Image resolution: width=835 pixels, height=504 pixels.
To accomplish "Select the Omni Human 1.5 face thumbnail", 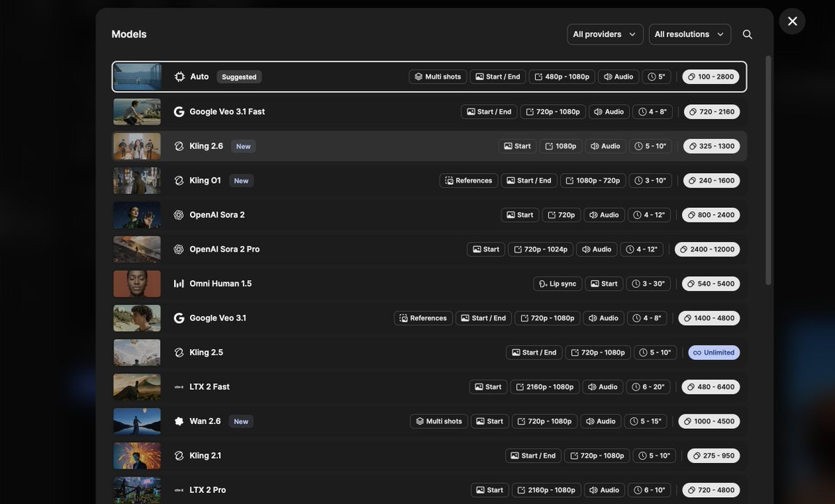I will click(x=137, y=284).
